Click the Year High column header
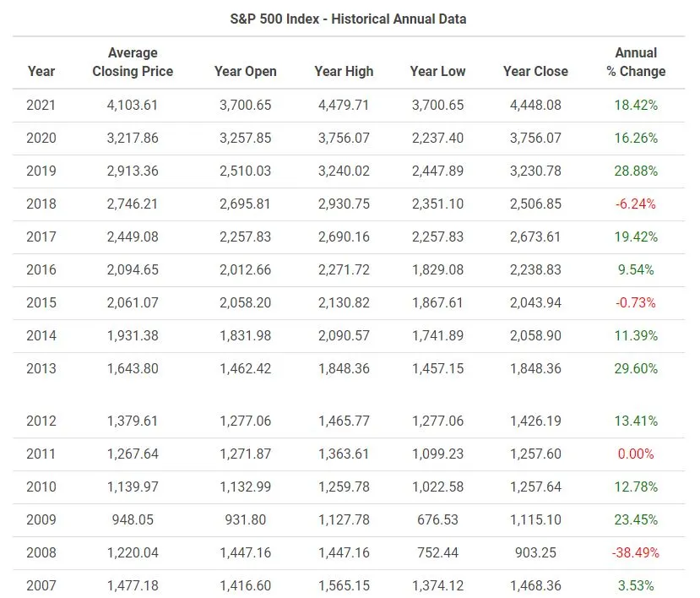Image resolution: width=700 pixels, height=598 pixels. coord(344,71)
